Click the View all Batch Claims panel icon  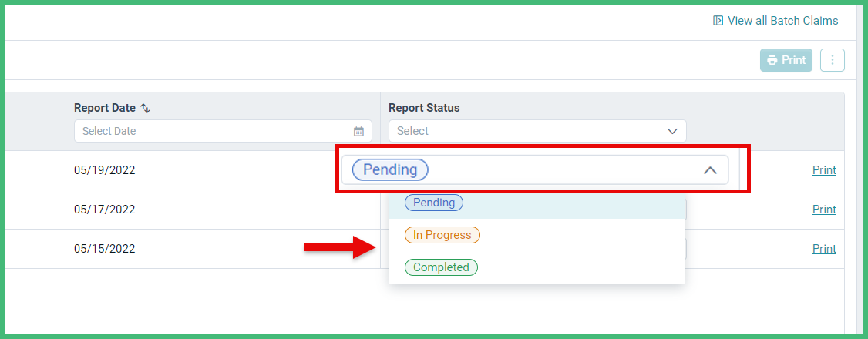[718, 21]
